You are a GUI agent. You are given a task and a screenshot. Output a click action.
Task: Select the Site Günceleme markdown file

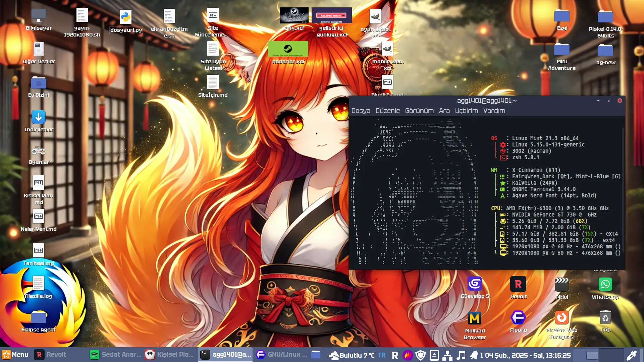(x=213, y=22)
